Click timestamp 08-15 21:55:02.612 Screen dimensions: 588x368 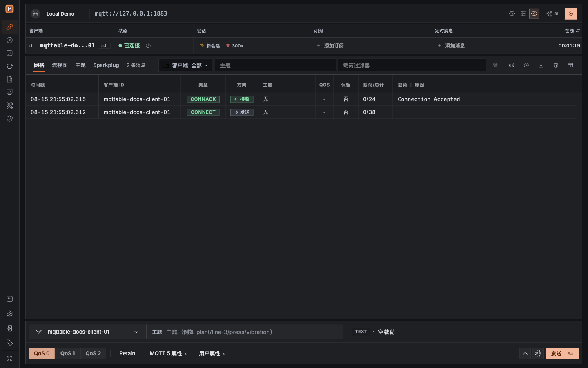[x=58, y=112]
